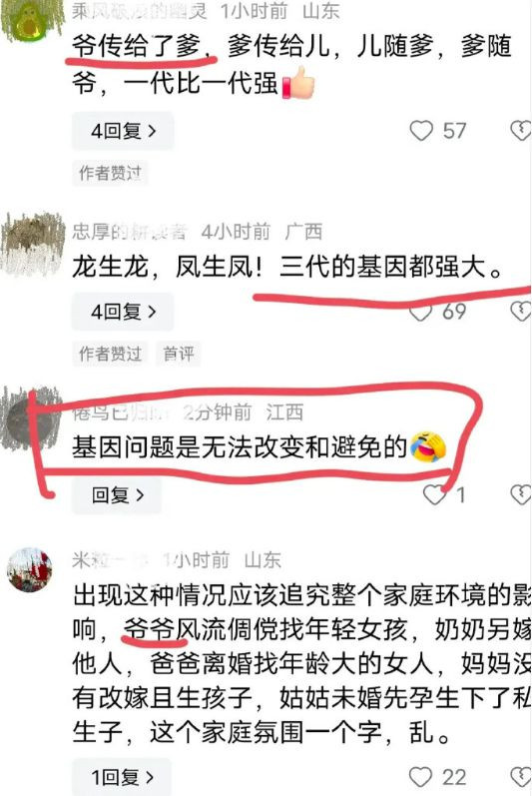Viewport: 532px width, 796px height.
Task: Dislike the 龙生龙 comment via broken heart
Action: pos(521,312)
